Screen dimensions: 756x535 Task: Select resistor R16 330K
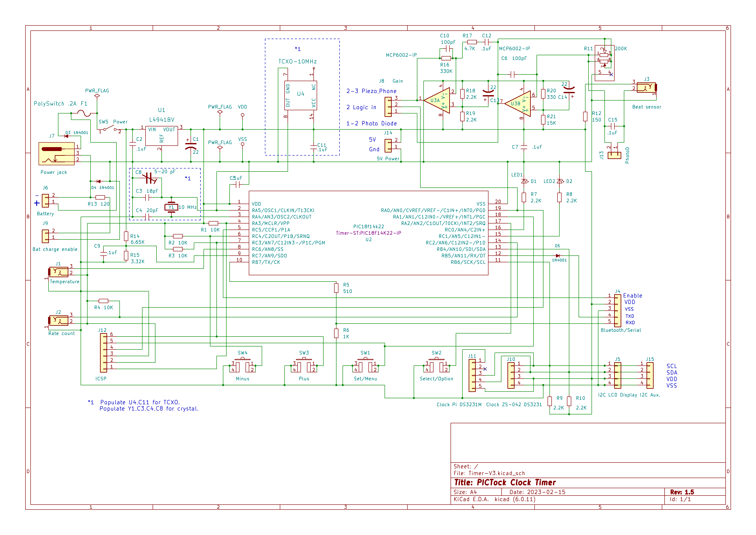tap(446, 58)
